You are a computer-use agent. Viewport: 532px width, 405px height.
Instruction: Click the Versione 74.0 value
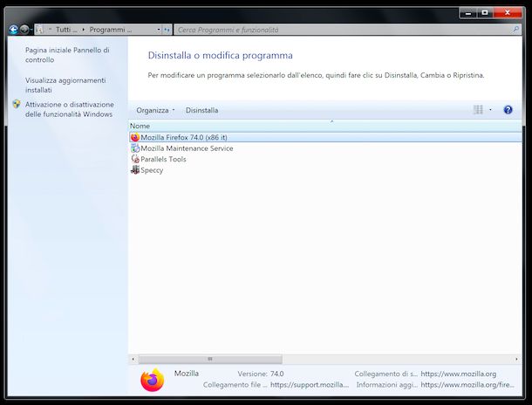[x=276, y=374]
